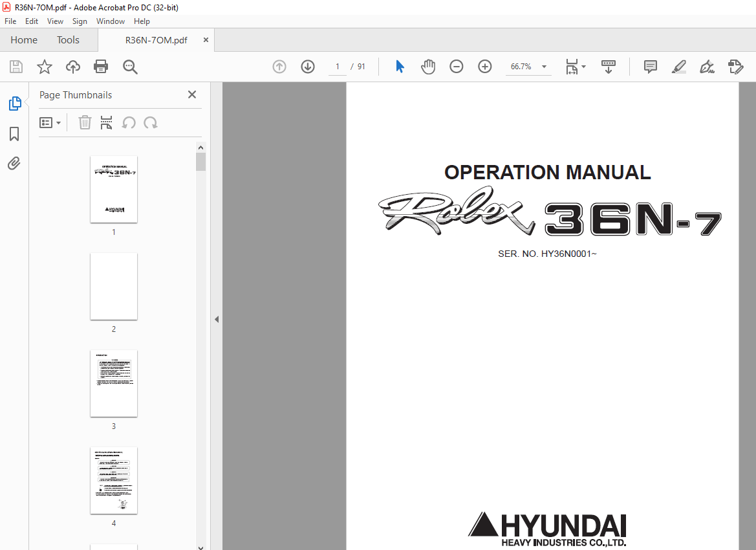Open zoom level 66.7% dropdown

[x=544, y=67]
